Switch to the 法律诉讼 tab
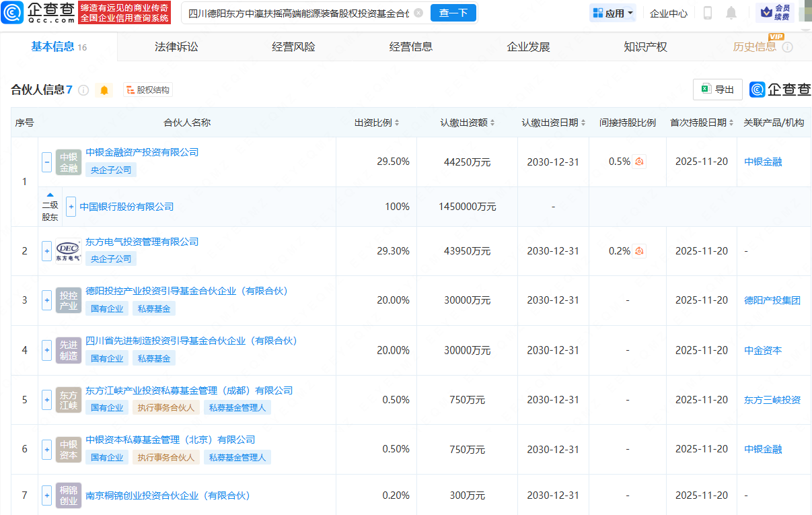This screenshot has width=812, height=515. point(176,46)
